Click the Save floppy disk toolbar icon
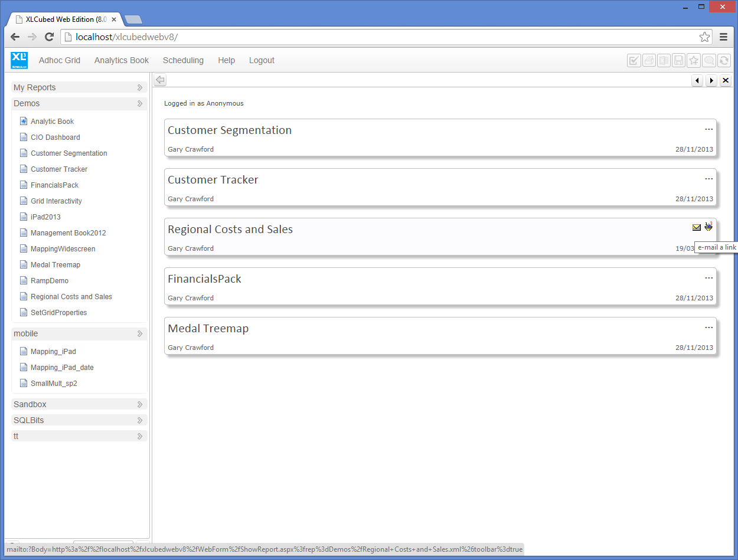The height and width of the screenshot is (560, 738). pyautogui.click(x=679, y=60)
